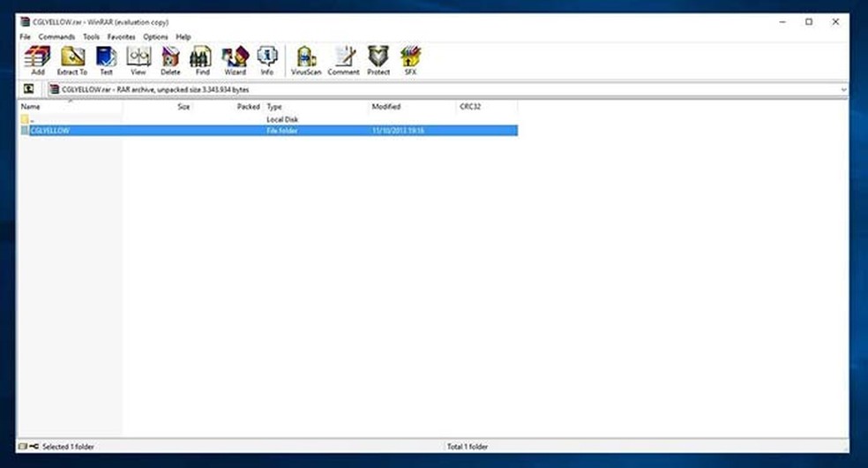Run the Test archive tool
The width and height of the screenshot is (868, 468).
click(106, 60)
